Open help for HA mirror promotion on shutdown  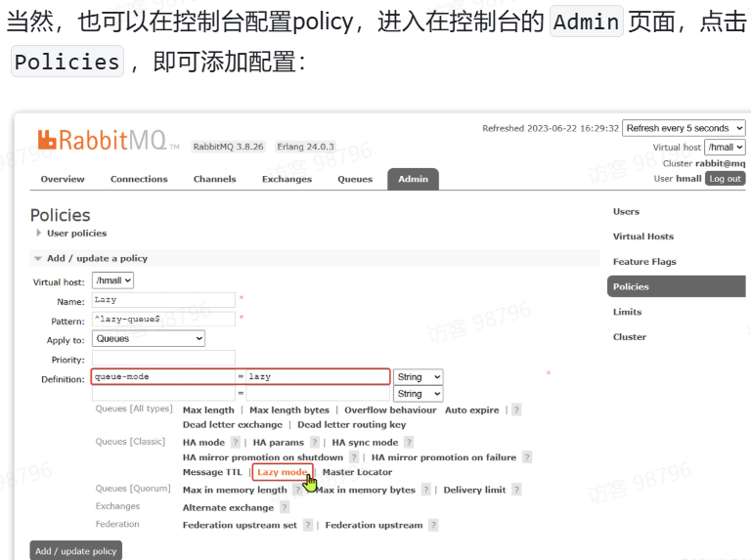coord(354,457)
